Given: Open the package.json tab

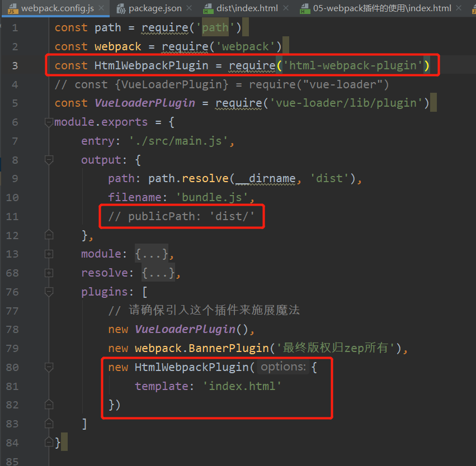Looking at the screenshot, I should coord(155,8).
